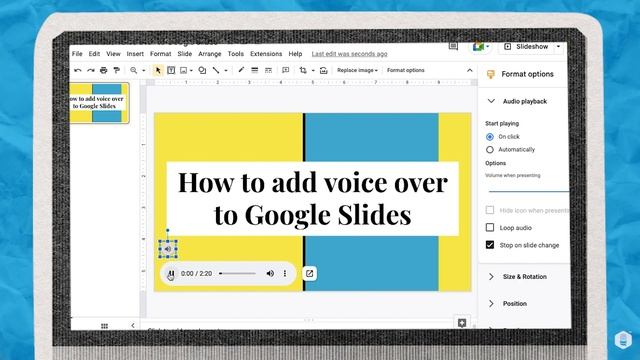The width and height of the screenshot is (640, 360).
Task: Select the 'On click' radio button
Action: coord(490,137)
